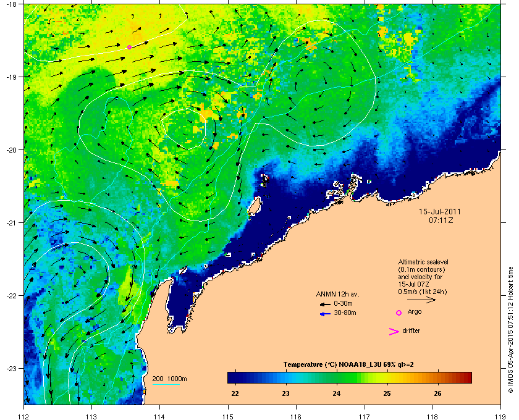The width and height of the screenshot is (519, 420).
Task: Click the 'drifter' legend label
Action: click(411, 330)
